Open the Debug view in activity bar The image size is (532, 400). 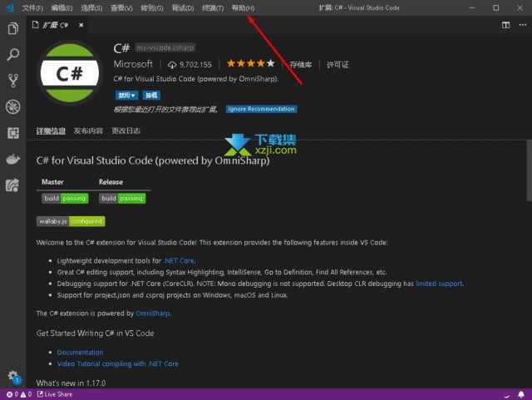[13, 106]
